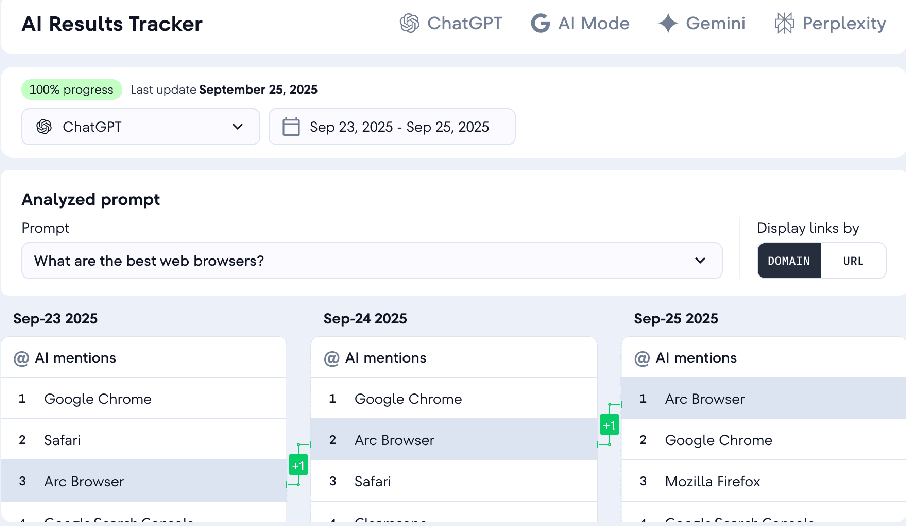Click the Sep-23 2025 column heading
This screenshot has height=526, width=906.
pyautogui.click(x=55, y=318)
